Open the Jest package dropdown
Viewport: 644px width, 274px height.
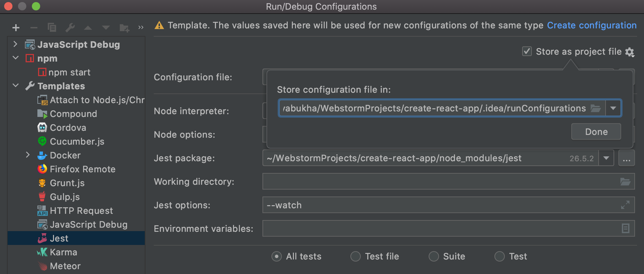coord(606,158)
